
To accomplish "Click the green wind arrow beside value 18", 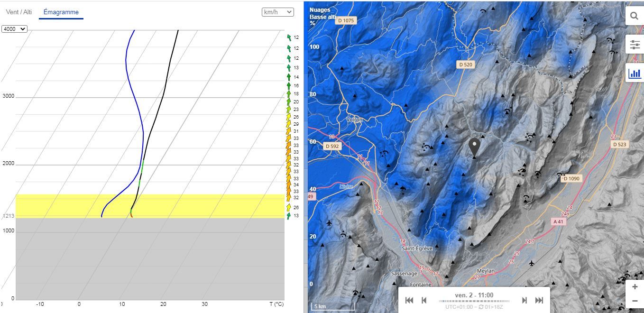I will click(x=289, y=94).
